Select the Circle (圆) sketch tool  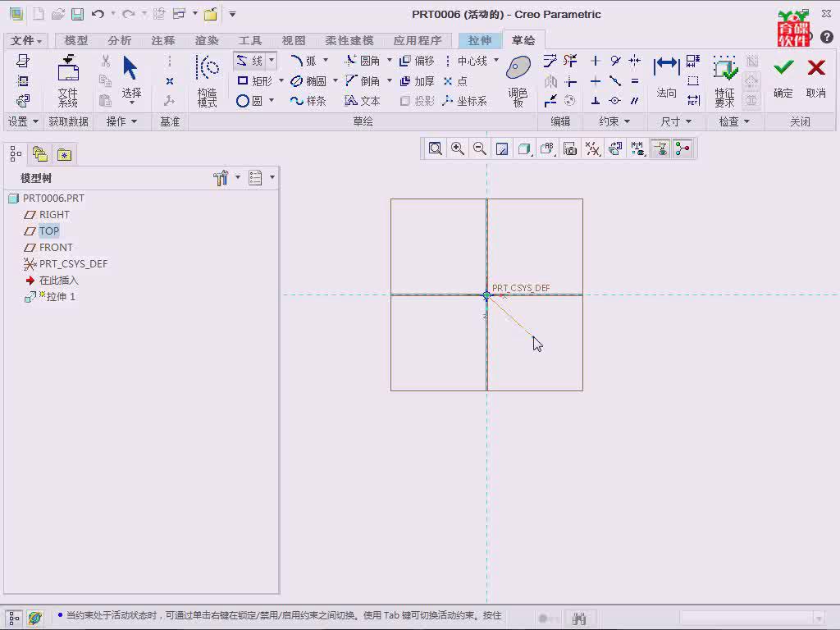click(x=249, y=101)
